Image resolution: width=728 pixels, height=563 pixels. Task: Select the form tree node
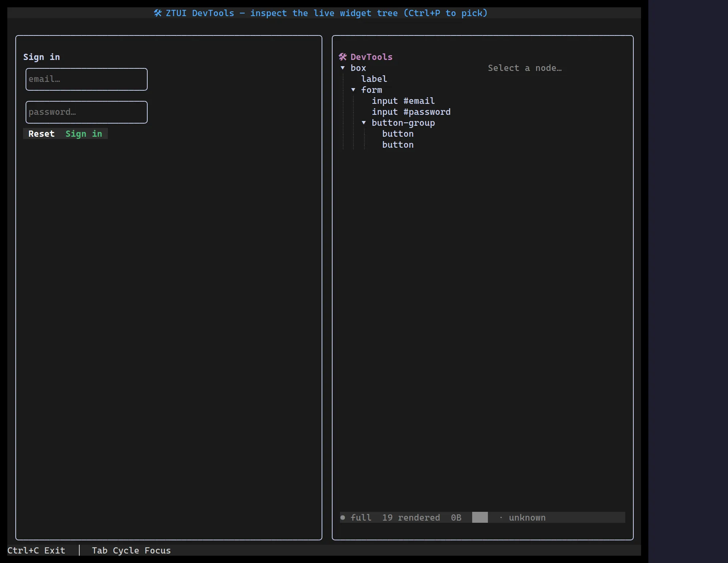372,90
